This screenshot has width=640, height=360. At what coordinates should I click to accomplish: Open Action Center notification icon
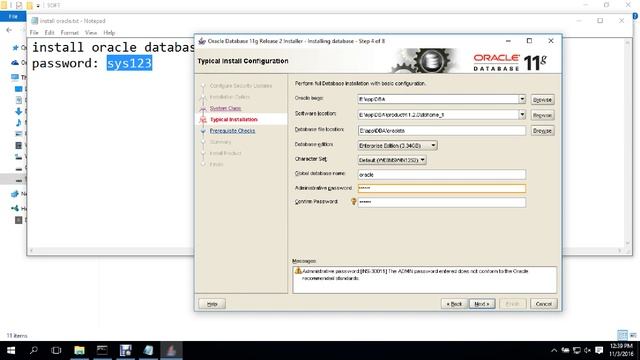[599, 350]
